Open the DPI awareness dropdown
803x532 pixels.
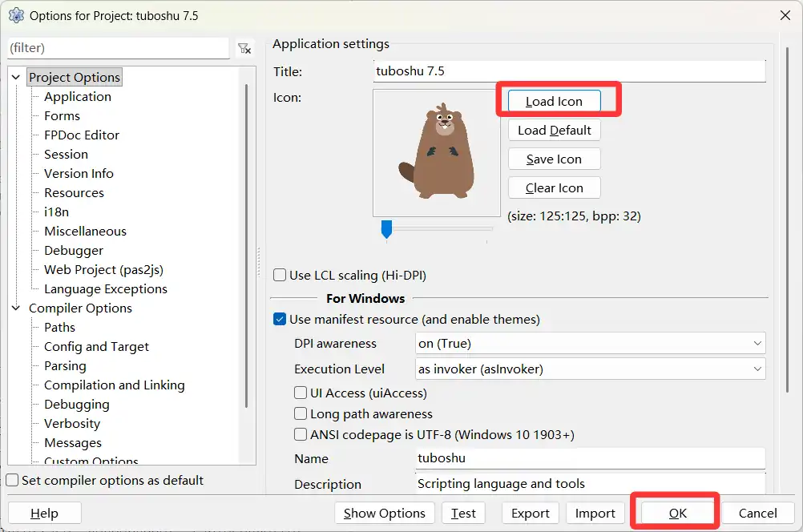591,343
